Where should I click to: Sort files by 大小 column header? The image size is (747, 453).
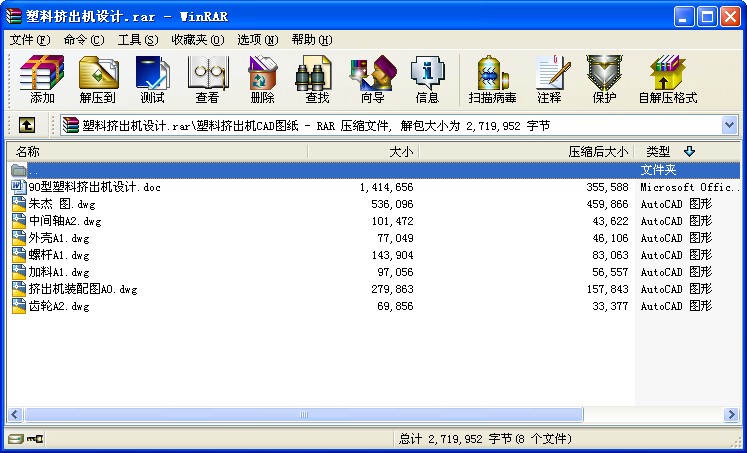(363, 151)
